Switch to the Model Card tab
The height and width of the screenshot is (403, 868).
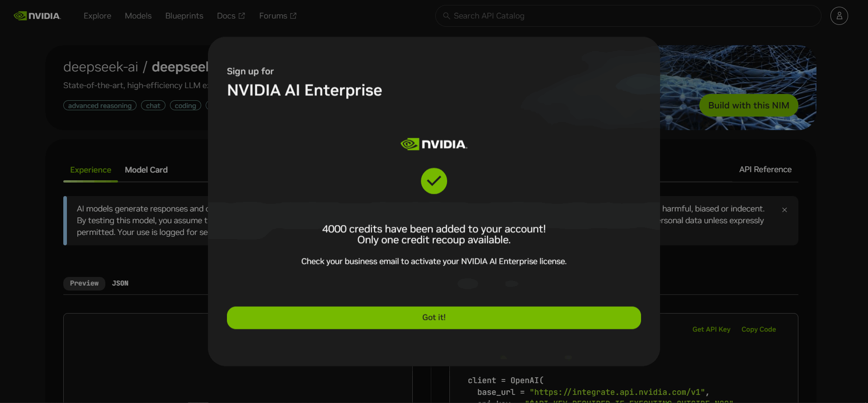coord(146,170)
